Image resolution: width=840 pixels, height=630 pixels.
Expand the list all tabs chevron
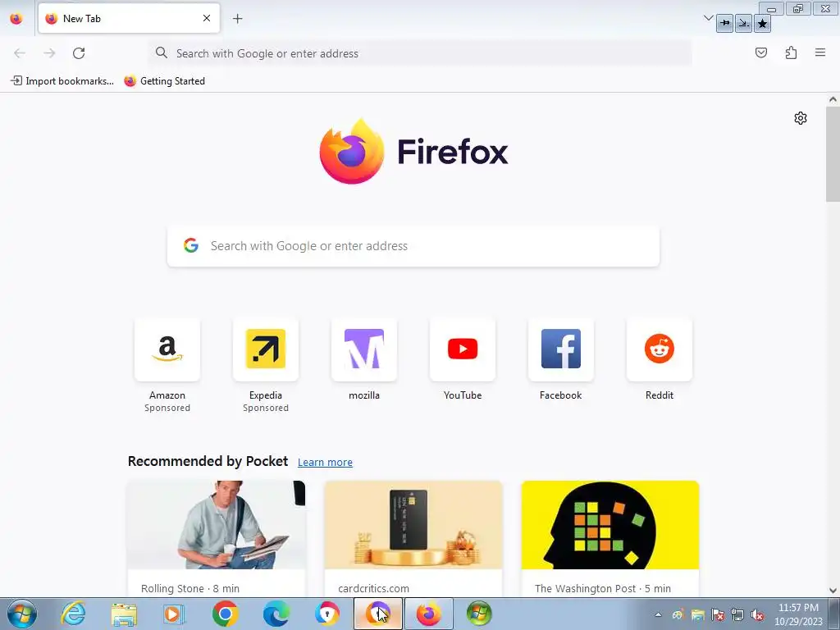(x=708, y=18)
